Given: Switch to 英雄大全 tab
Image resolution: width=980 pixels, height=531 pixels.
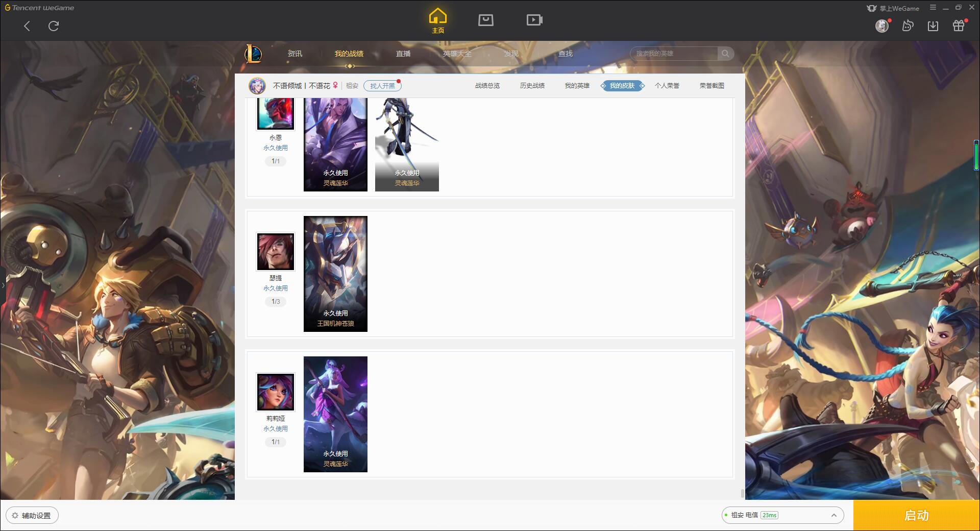Looking at the screenshot, I should 457,54.
